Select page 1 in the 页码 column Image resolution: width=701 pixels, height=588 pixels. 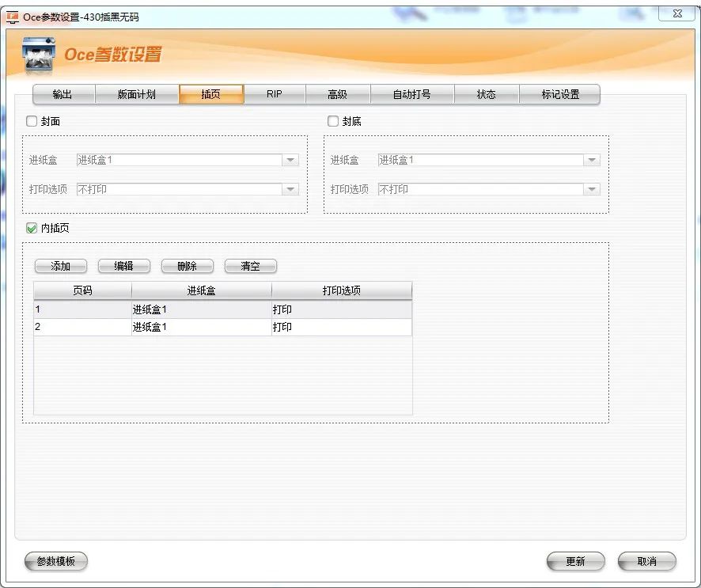point(83,309)
